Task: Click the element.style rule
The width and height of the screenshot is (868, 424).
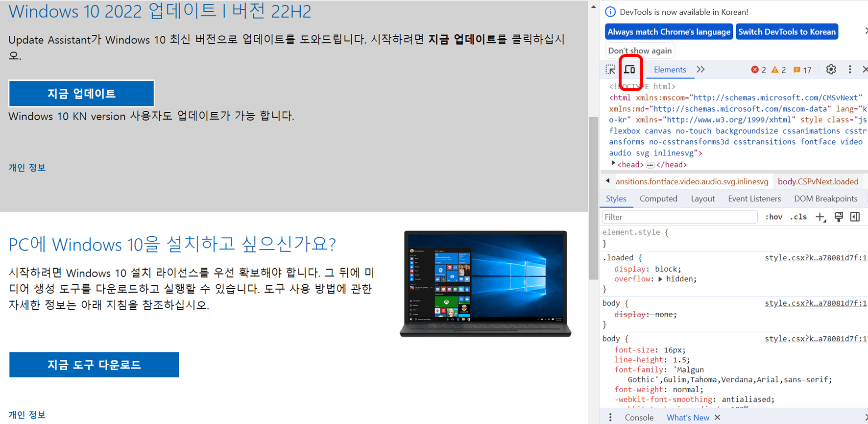Action: click(x=635, y=232)
